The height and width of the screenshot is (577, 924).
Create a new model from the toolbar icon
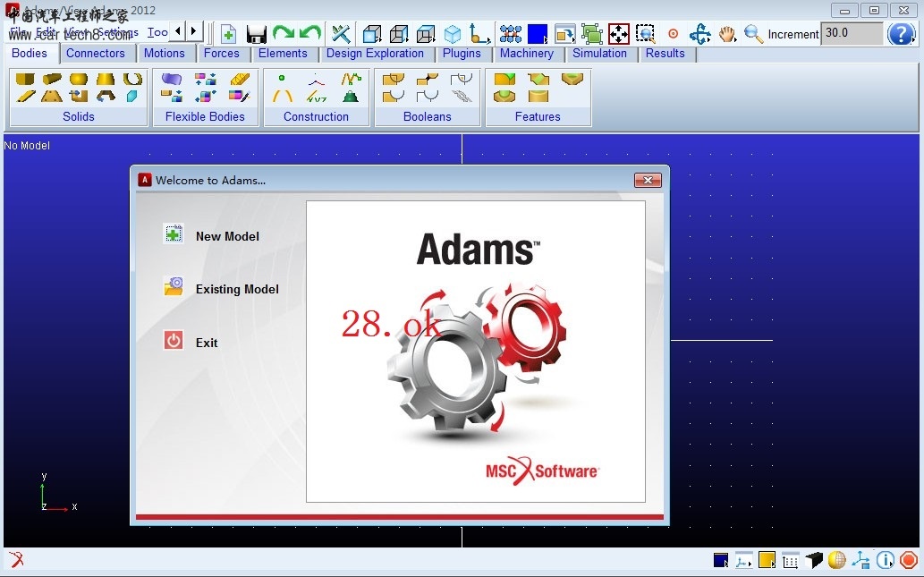228,34
